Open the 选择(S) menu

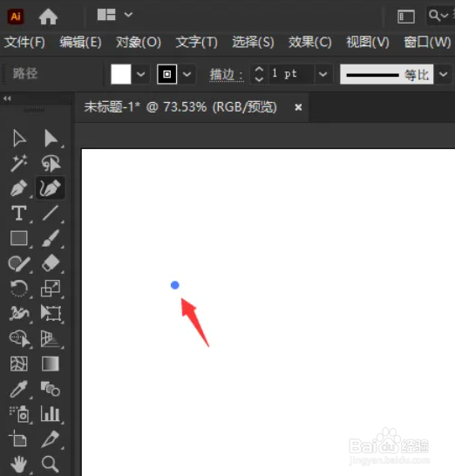point(253,42)
